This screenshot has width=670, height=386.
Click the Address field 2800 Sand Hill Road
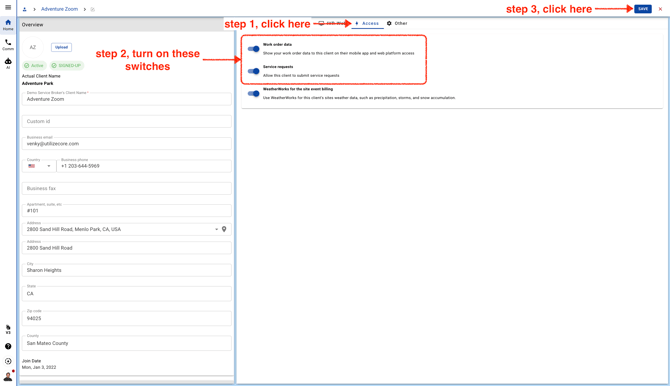(126, 248)
